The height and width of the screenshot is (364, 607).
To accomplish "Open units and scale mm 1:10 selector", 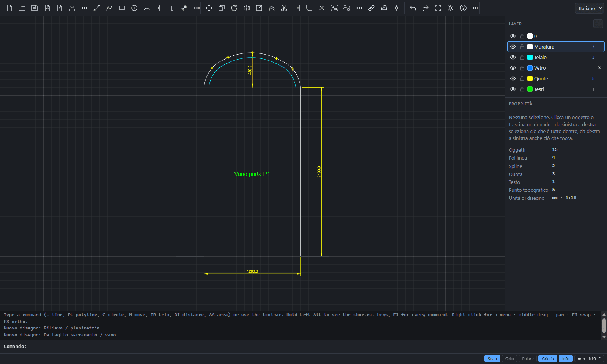I will [x=589, y=359].
